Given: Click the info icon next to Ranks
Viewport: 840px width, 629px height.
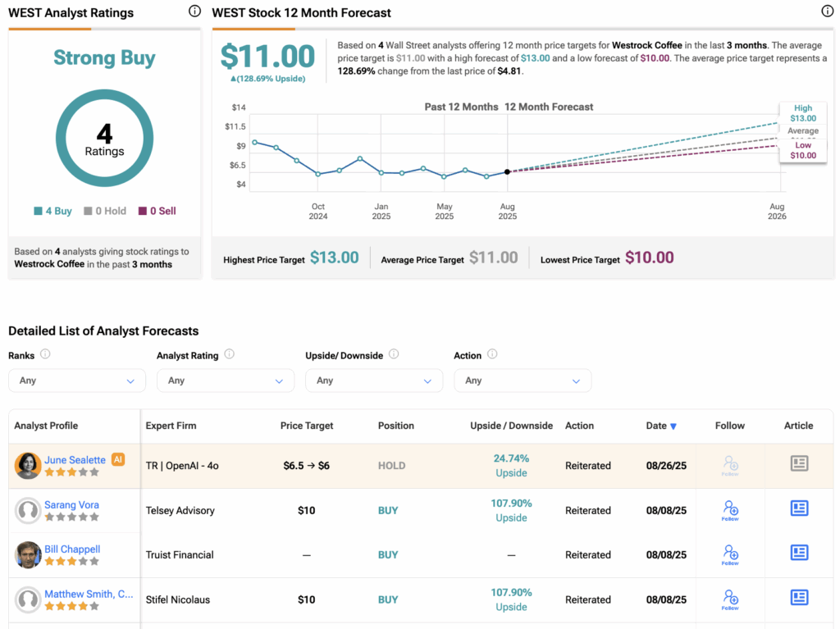Looking at the screenshot, I should click(46, 354).
